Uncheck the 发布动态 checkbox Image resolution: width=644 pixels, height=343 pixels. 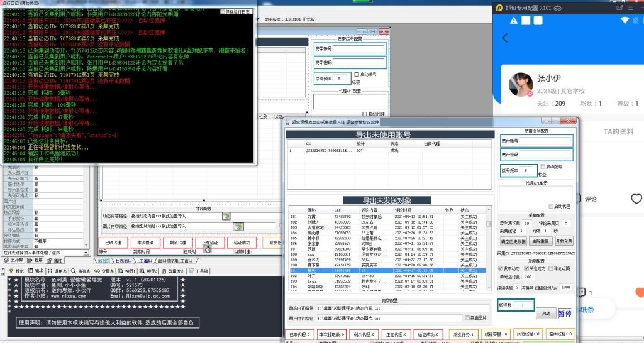click(x=500, y=268)
